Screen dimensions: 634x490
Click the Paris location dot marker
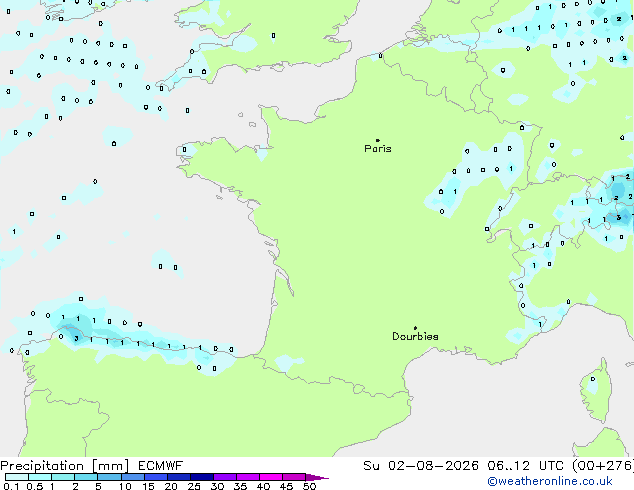[x=378, y=140]
